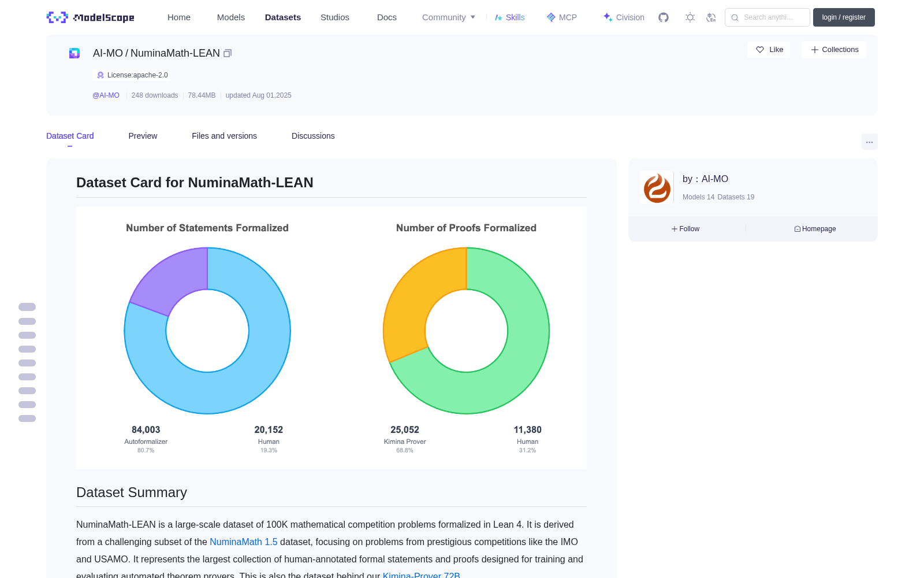Viewport: 924px width, 578px height.
Task: Click the ModelScope logo
Action: click(x=91, y=17)
